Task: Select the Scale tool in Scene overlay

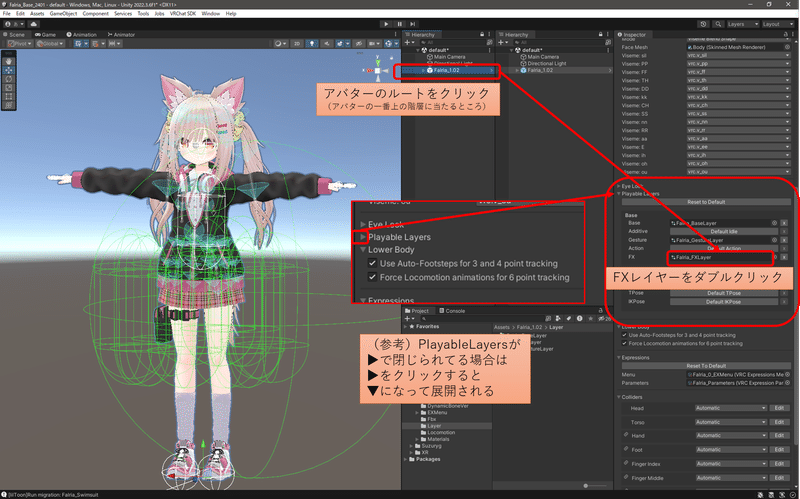Action: [x=9, y=88]
